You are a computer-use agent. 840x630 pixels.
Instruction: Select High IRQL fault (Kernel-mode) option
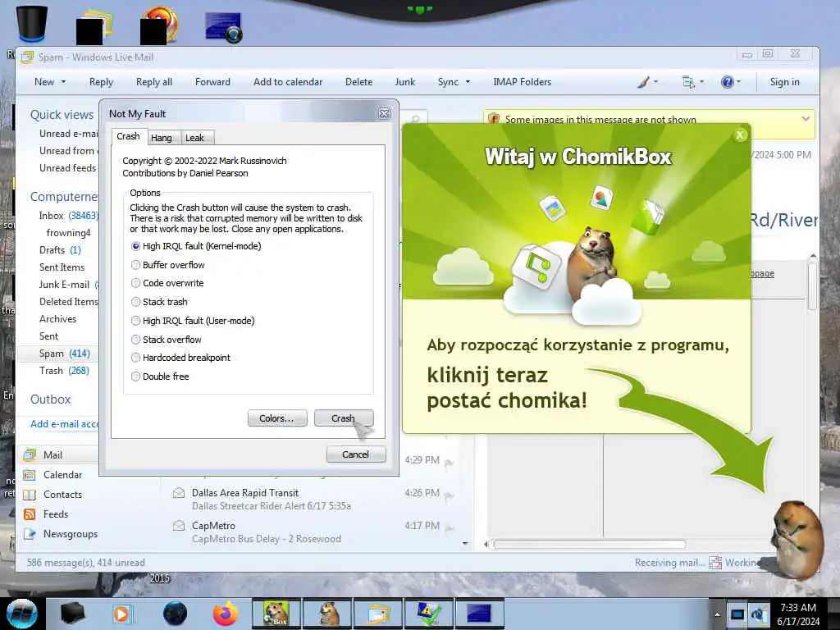135,246
